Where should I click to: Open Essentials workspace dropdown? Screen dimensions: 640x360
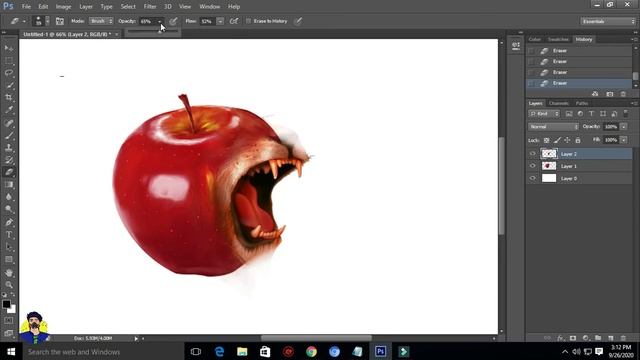tap(608, 21)
